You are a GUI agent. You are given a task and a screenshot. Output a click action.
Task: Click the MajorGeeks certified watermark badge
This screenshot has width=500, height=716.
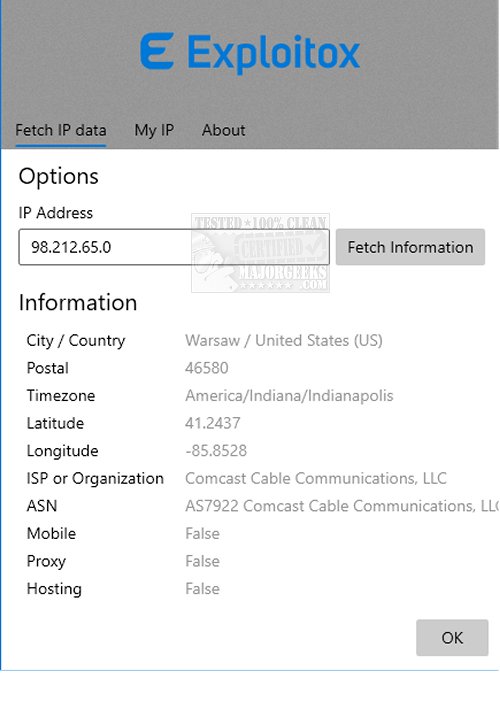(x=260, y=253)
